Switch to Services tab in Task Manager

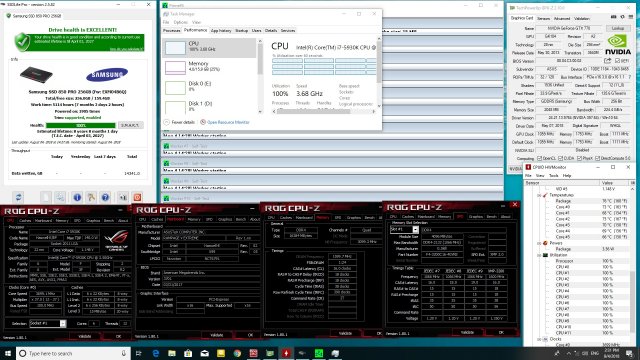point(288,31)
